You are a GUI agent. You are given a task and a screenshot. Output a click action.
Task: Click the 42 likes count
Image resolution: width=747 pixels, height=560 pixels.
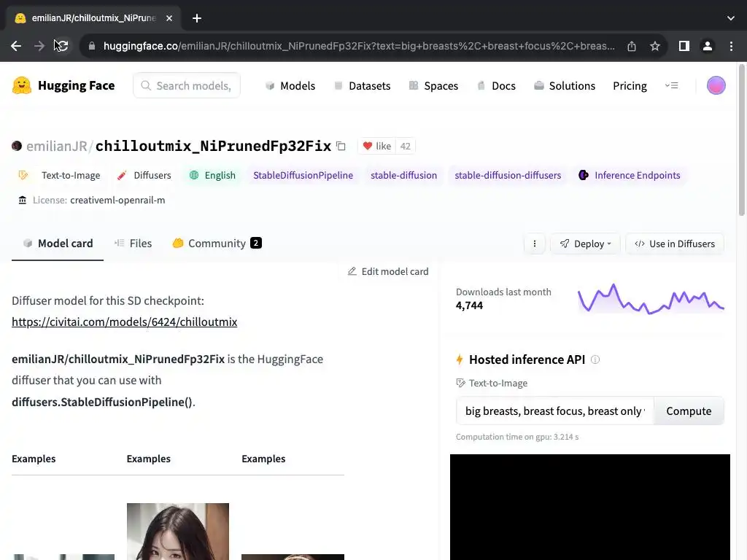tap(406, 146)
